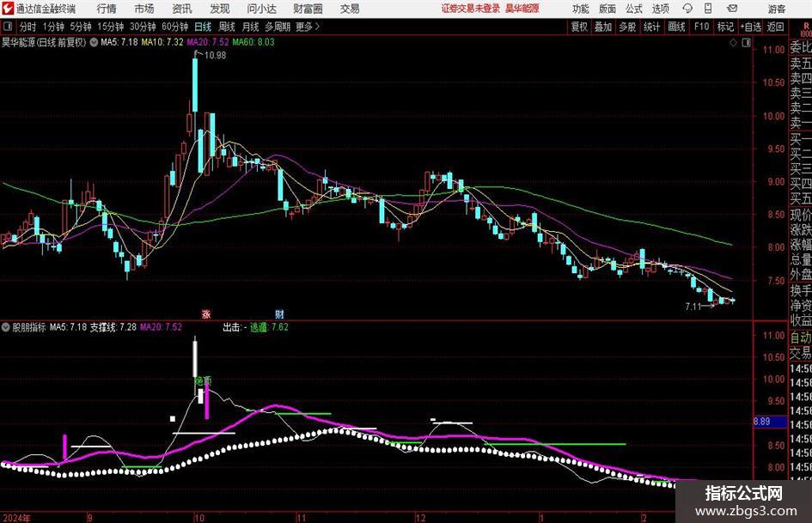Click the MA10: 7.32 label

(162, 42)
